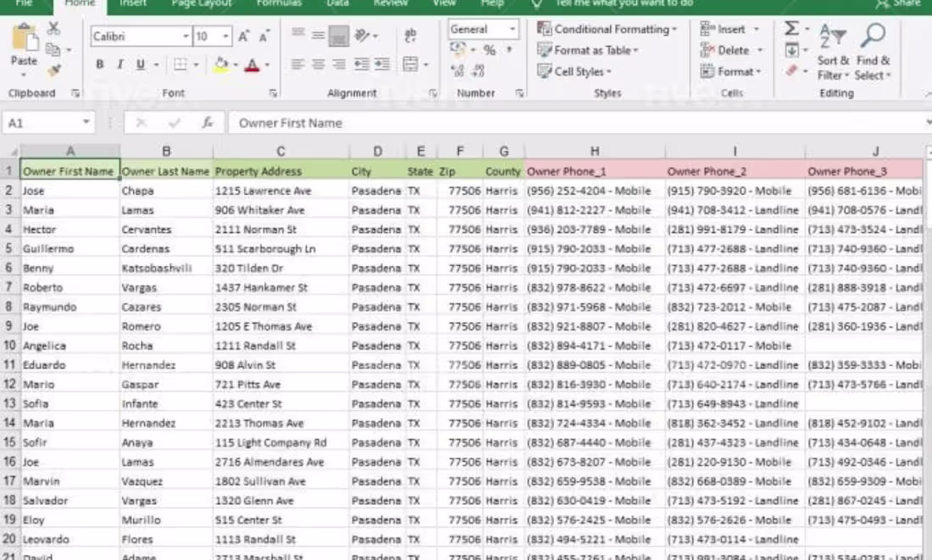This screenshot has width=932, height=560.
Task: Open the Font Color swatch picker
Action: [268, 64]
